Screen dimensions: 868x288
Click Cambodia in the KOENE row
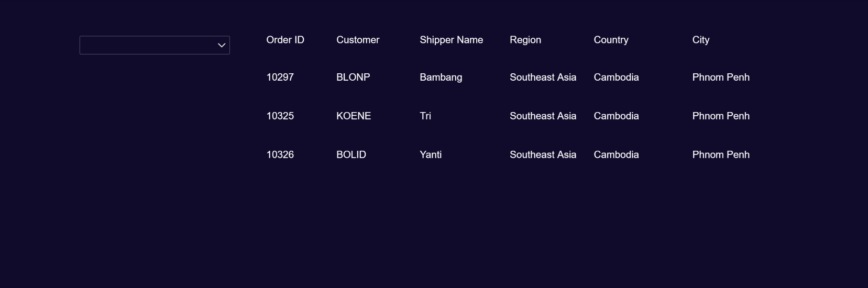point(616,116)
